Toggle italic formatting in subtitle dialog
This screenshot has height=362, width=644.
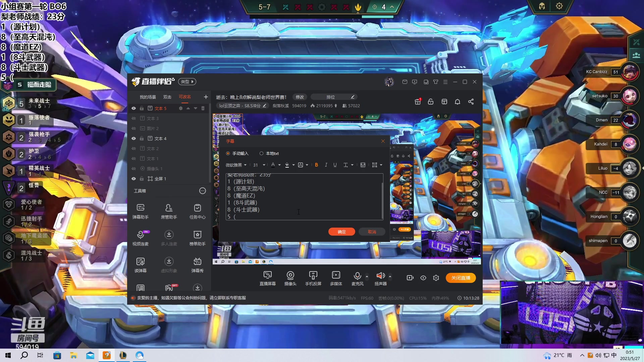tap(326, 165)
